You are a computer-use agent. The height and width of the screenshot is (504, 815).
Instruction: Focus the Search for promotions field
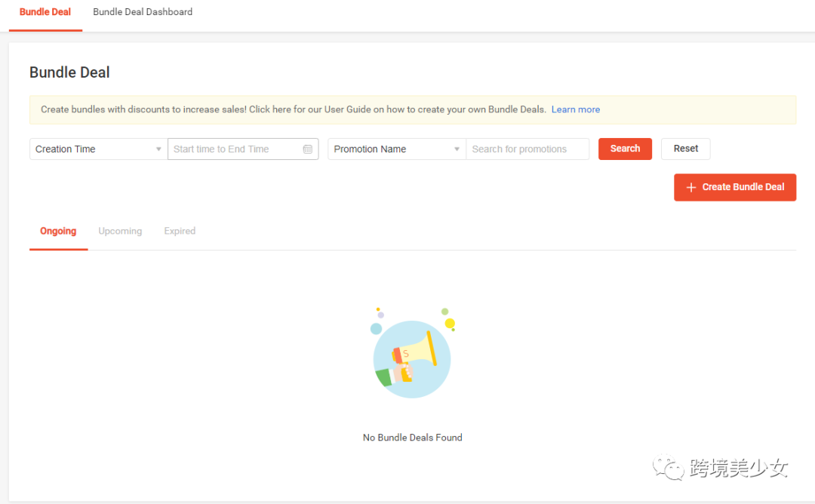[x=527, y=149]
